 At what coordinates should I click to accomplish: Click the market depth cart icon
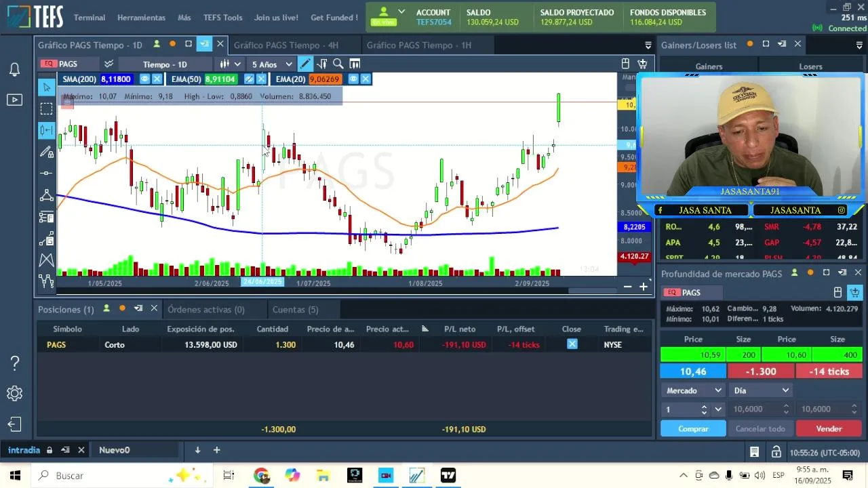coord(854,292)
